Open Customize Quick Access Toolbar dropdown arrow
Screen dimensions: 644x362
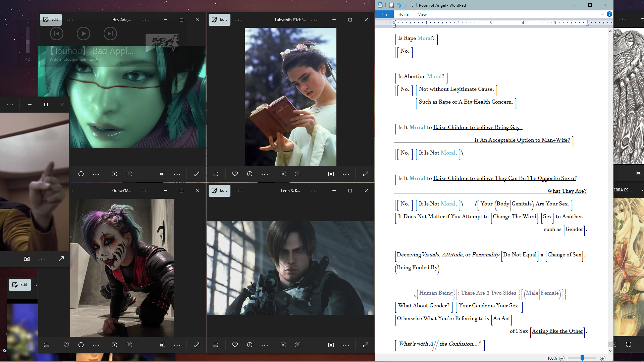click(412, 5)
